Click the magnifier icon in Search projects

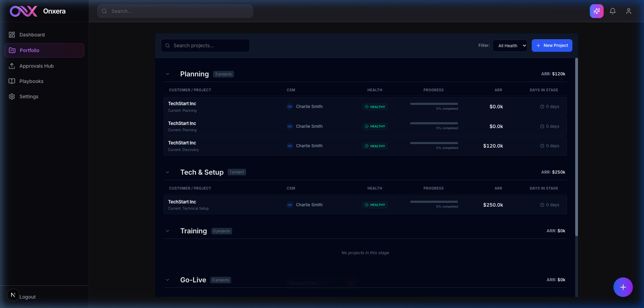pyautogui.click(x=168, y=45)
